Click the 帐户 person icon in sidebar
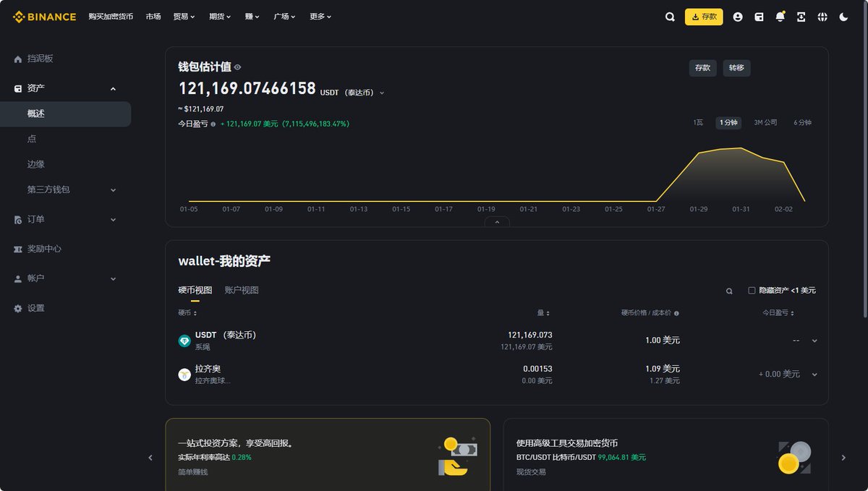 (x=18, y=278)
